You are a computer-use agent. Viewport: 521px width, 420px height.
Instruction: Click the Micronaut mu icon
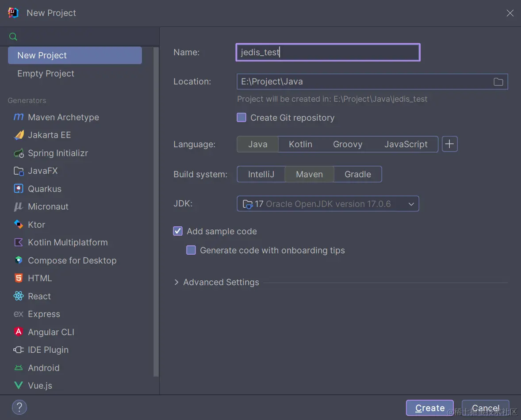click(x=19, y=206)
